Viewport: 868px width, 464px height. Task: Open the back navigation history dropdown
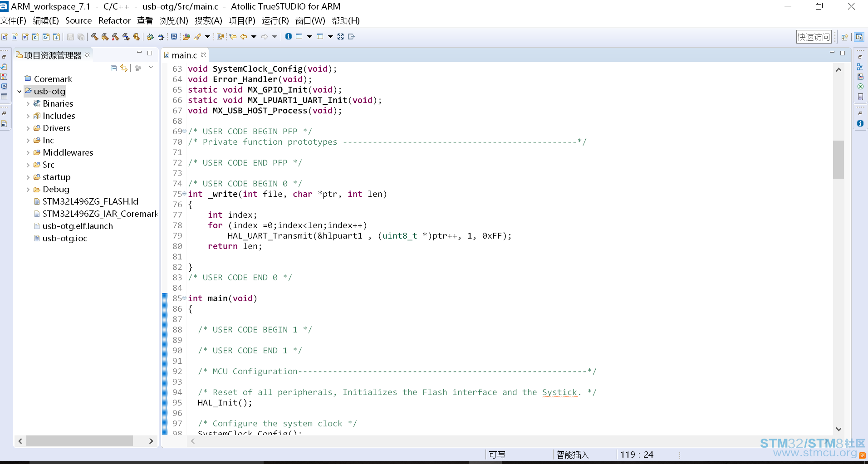point(254,37)
